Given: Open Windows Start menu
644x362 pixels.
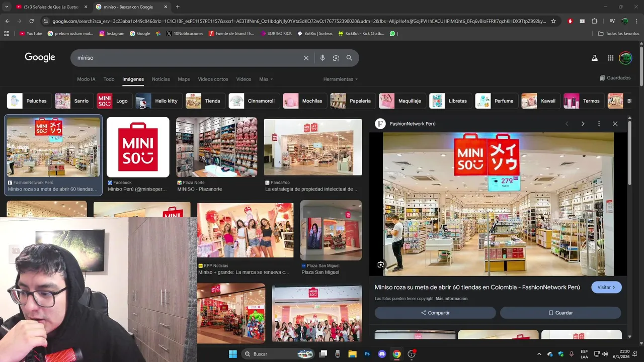Looking at the screenshot, I should click(x=233, y=354).
